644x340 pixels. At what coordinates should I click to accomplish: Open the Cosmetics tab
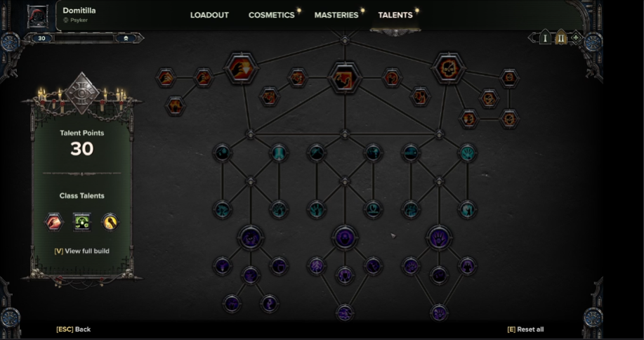(272, 15)
